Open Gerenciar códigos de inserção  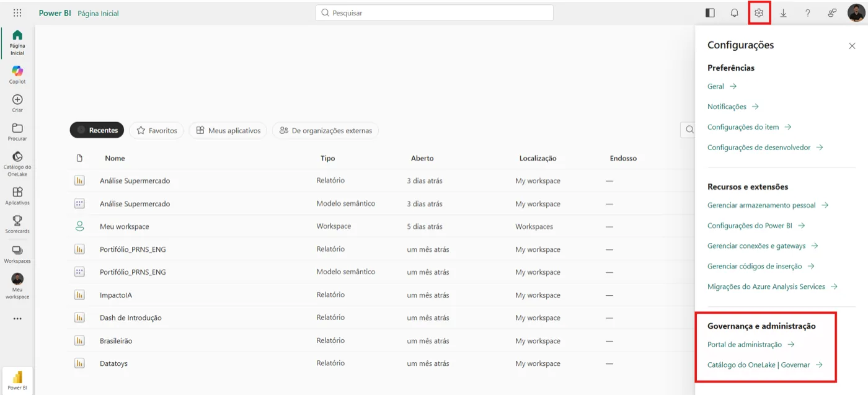coord(761,267)
